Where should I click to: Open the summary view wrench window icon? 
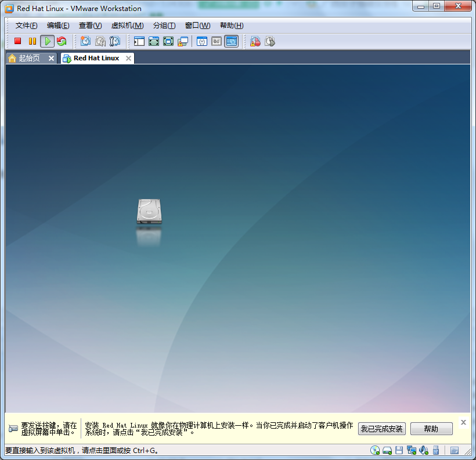tap(202, 41)
